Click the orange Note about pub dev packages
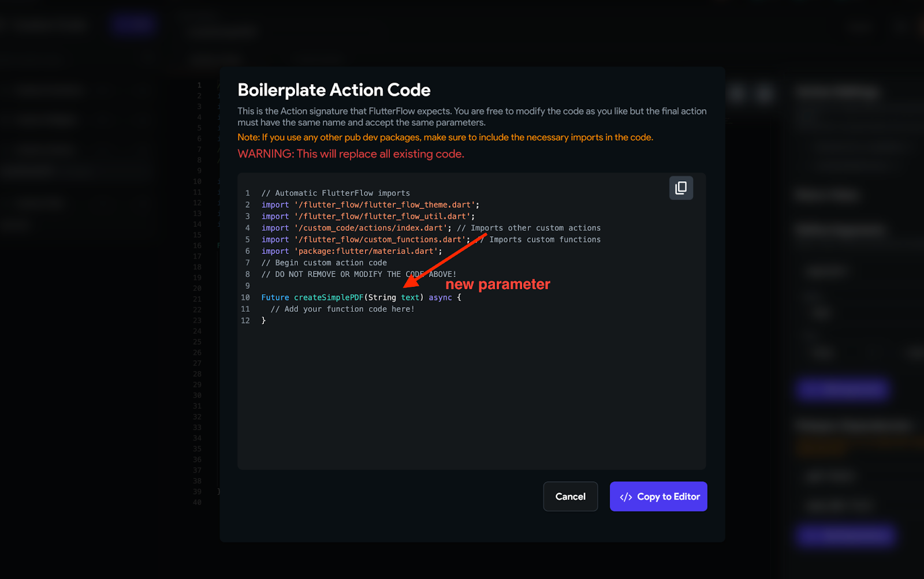This screenshot has height=579, width=924. 445,137
